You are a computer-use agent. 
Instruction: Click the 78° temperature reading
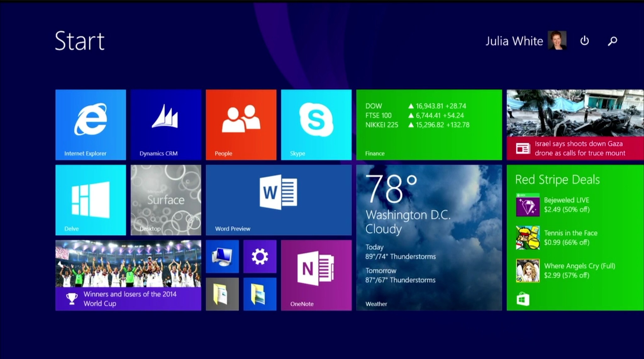click(x=391, y=189)
